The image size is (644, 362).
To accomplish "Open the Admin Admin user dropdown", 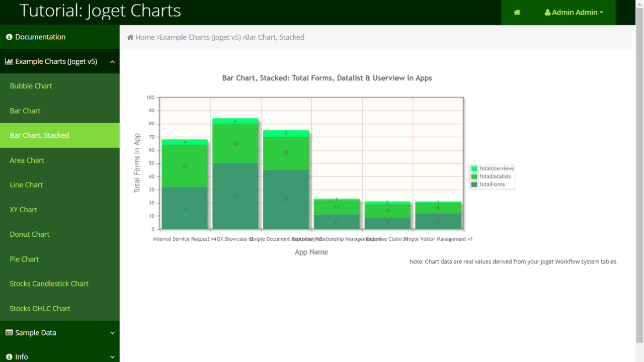I will (574, 13).
